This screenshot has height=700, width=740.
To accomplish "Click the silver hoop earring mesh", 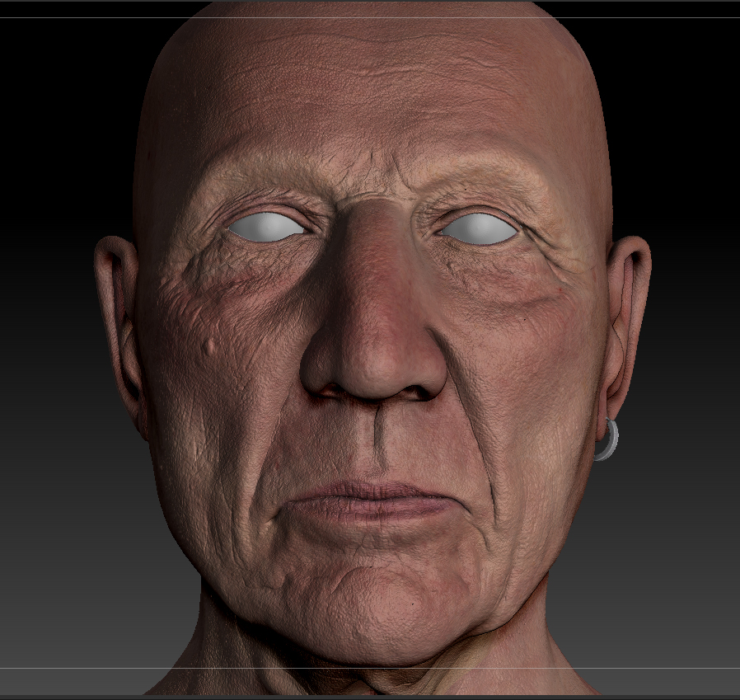I will point(608,439).
